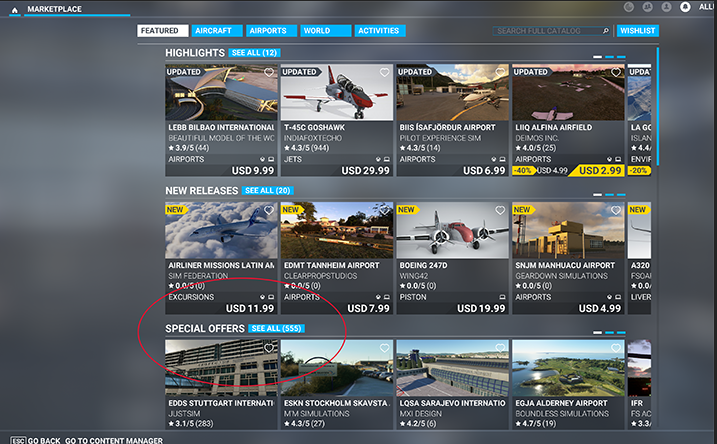The height and width of the screenshot is (444, 717).
Task: Click the circular activity icon left of friends
Action: point(629,7)
